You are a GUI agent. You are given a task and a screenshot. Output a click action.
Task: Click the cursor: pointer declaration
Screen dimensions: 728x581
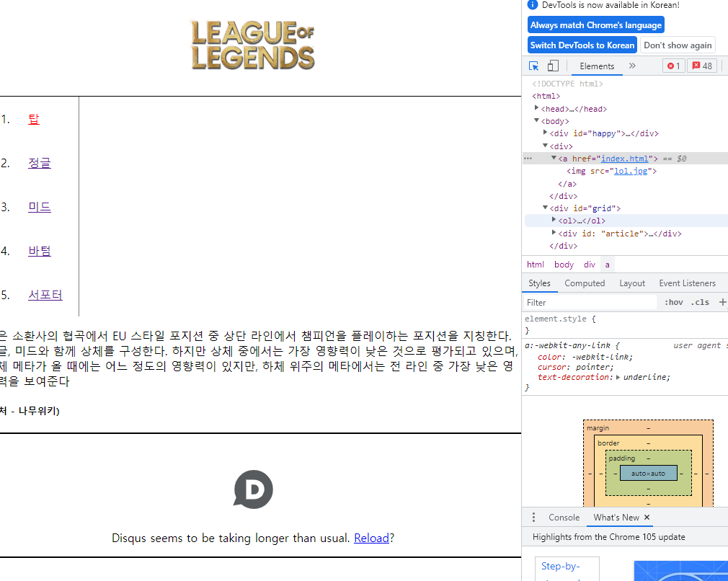pyautogui.click(x=575, y=367)
